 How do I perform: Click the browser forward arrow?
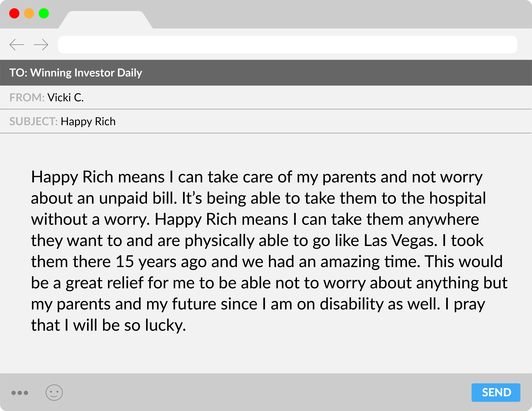pyautogui.click(x=41, y=45)
